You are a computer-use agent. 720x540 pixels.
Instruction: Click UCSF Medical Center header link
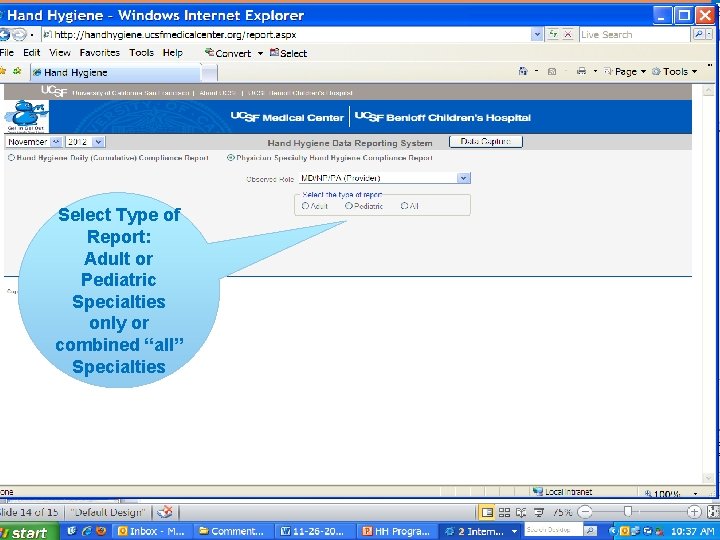point(287,118)
